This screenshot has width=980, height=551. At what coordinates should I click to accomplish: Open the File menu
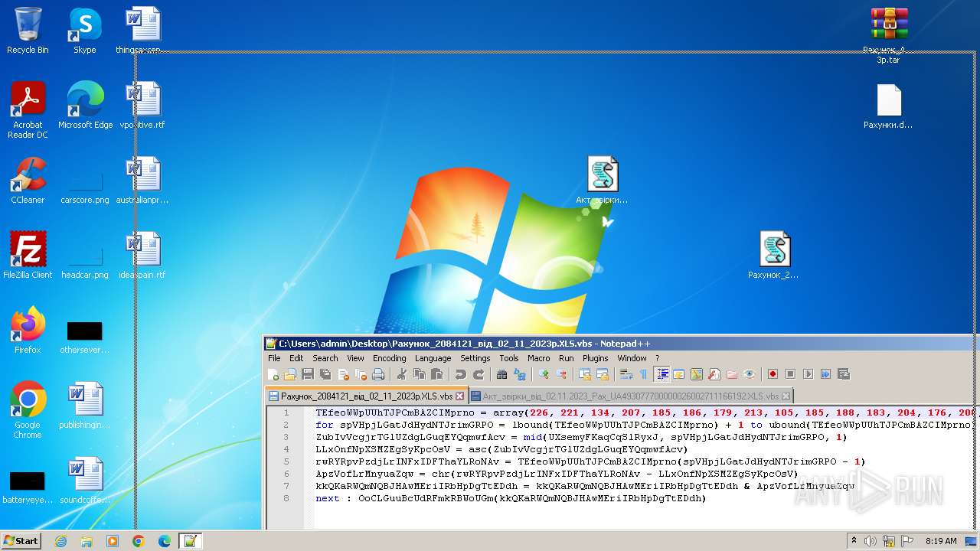tap(274, 358)
